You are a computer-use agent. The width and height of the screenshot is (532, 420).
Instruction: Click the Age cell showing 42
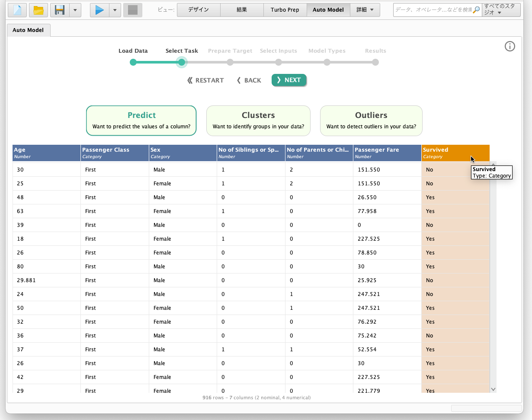tap(46, 377)
